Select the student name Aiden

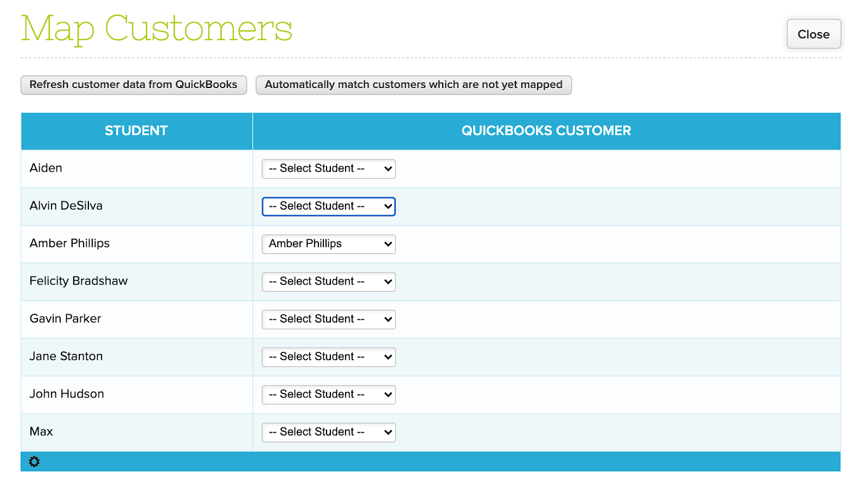46,168
